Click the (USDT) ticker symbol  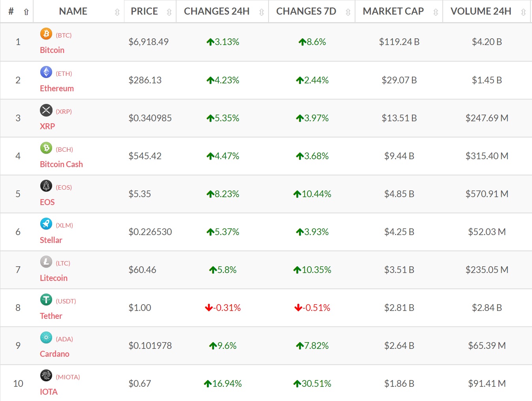66,301
